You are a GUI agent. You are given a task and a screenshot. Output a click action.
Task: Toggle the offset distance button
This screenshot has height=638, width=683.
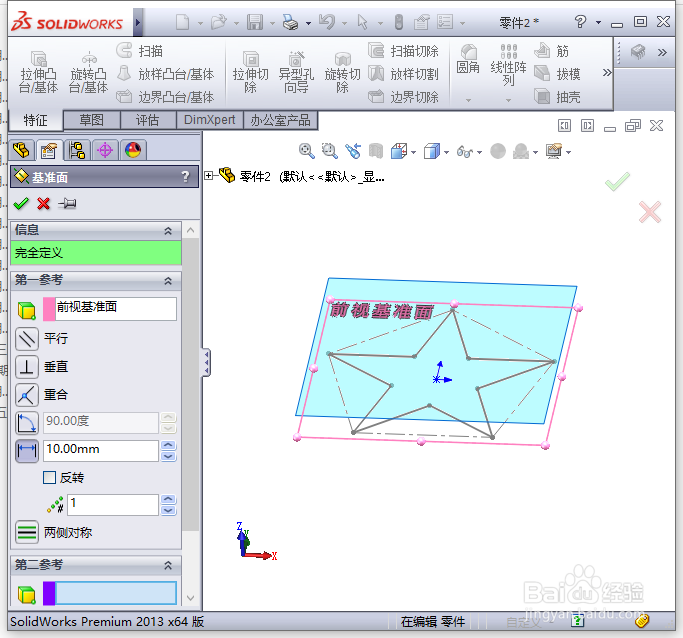tap(27, 451)
